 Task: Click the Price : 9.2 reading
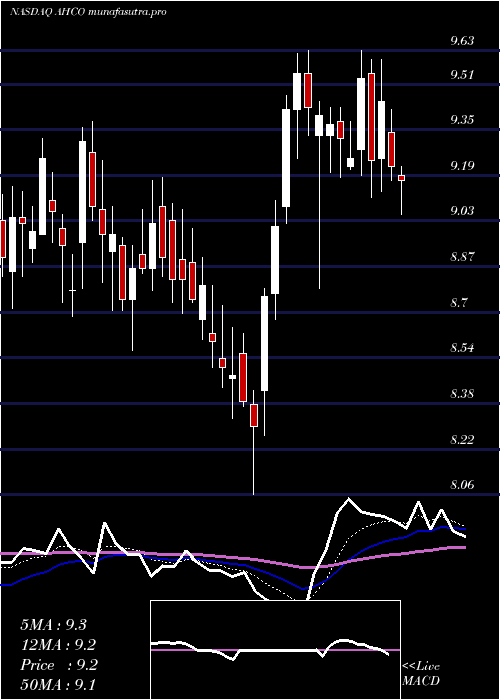pos(59,665)
